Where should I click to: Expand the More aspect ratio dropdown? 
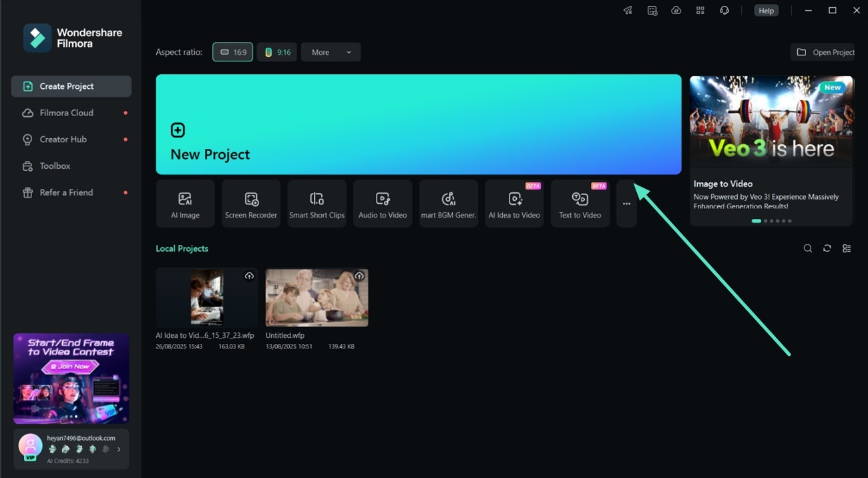tap(331, 52)
